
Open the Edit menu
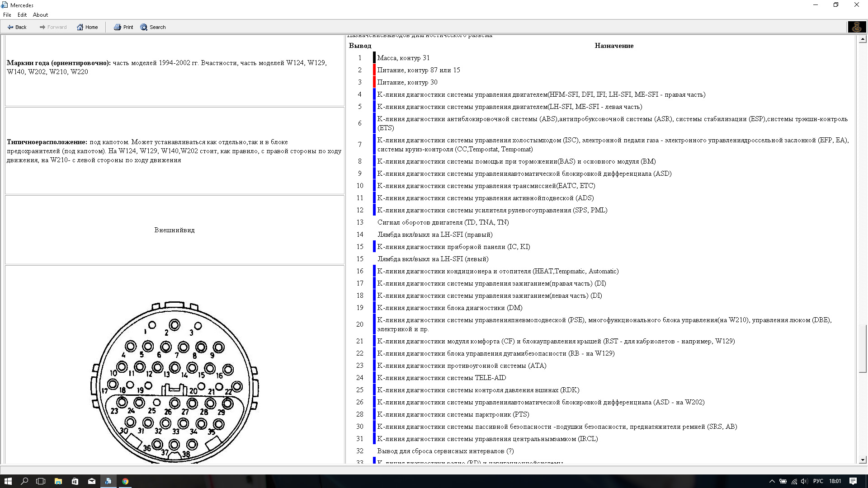tap(22, 14)
